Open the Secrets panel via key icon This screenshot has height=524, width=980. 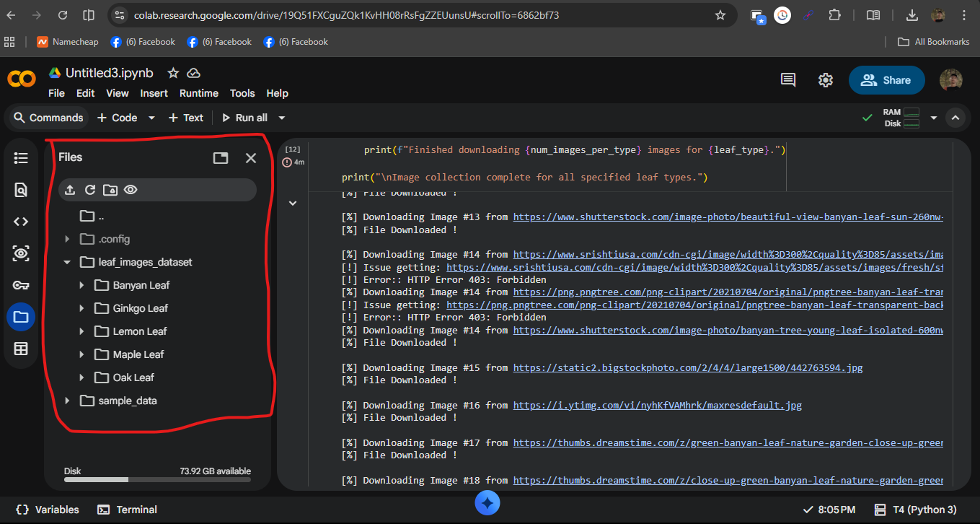click(x=21, y=284)
